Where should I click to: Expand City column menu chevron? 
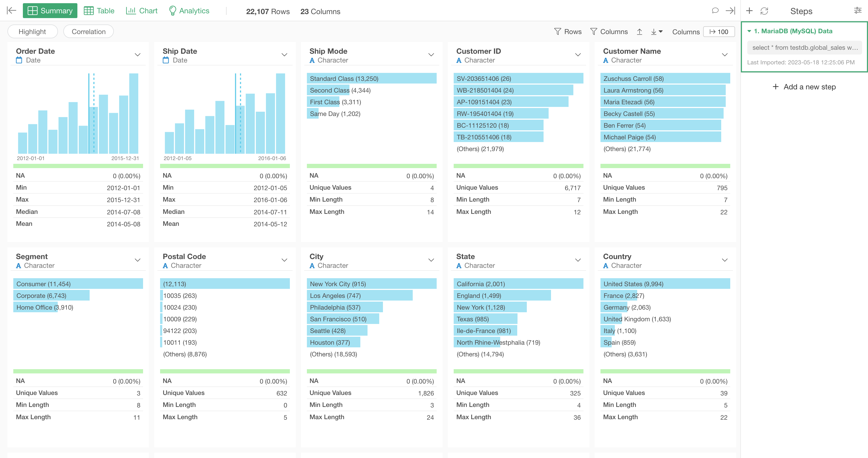click(x=431, y=260)
